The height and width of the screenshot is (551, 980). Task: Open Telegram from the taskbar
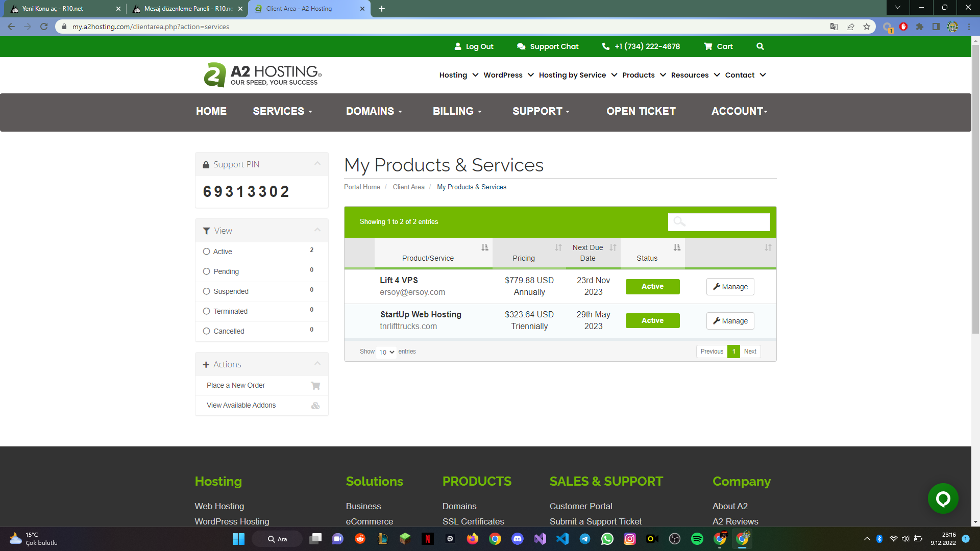tap(585, 539)
